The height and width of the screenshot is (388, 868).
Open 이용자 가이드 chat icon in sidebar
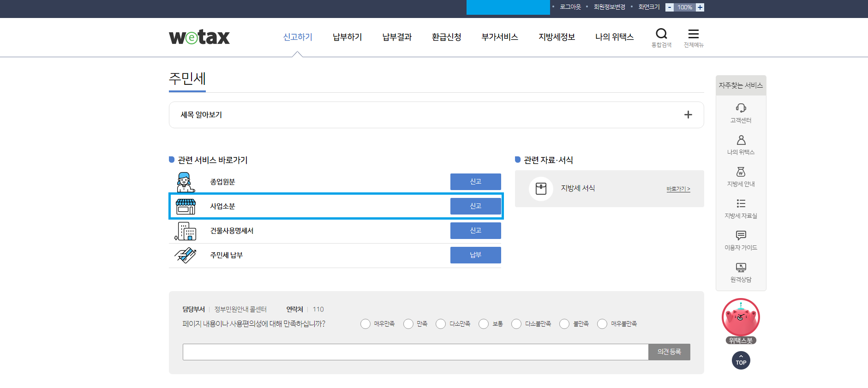click(741, 235)
